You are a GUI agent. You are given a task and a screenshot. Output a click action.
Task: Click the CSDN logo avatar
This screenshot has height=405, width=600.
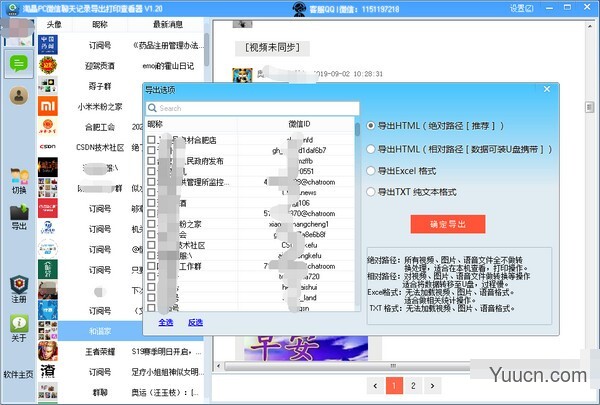pos(48,147)
